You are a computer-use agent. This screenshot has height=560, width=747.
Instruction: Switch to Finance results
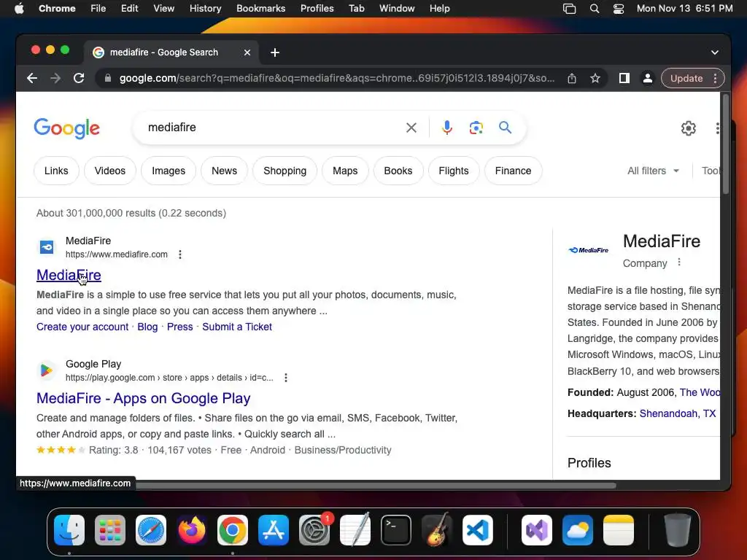click(x=513, y=171)
